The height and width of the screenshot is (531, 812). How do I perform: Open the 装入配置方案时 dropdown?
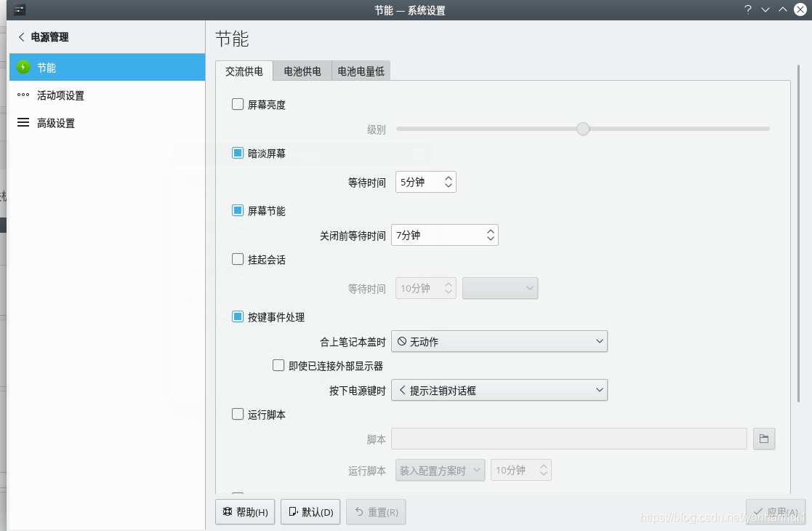pyautogui.click(x=441, y=470)
